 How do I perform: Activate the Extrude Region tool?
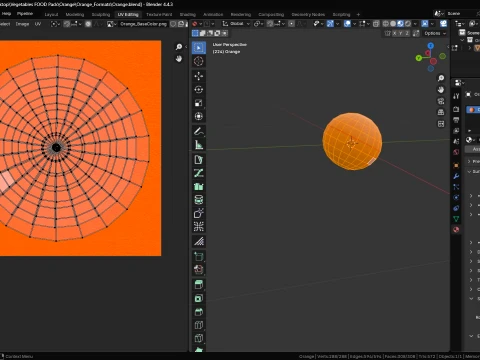[199, 284]
